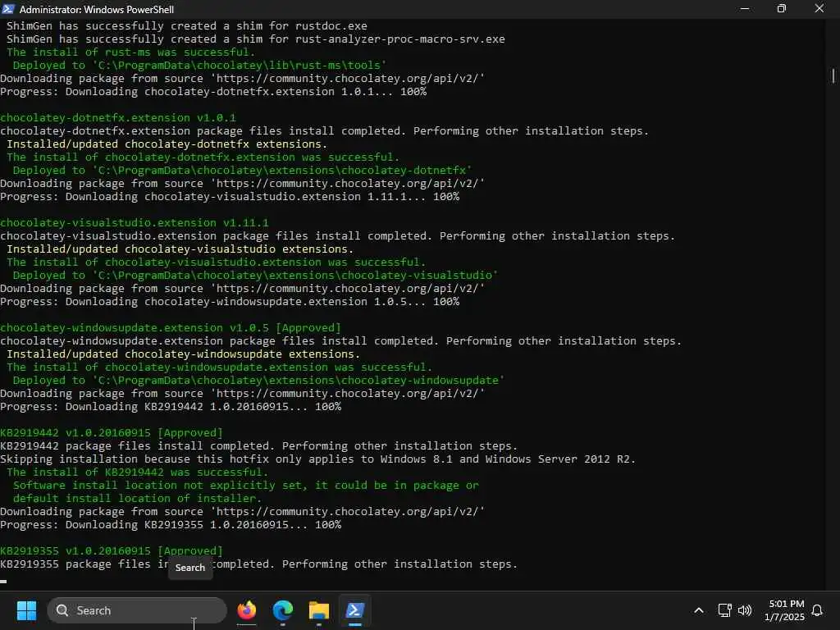Viewport: 840px width, 630px height.
Task: Click the PowerShell title bar icon
Action: [x=8, y=9]
